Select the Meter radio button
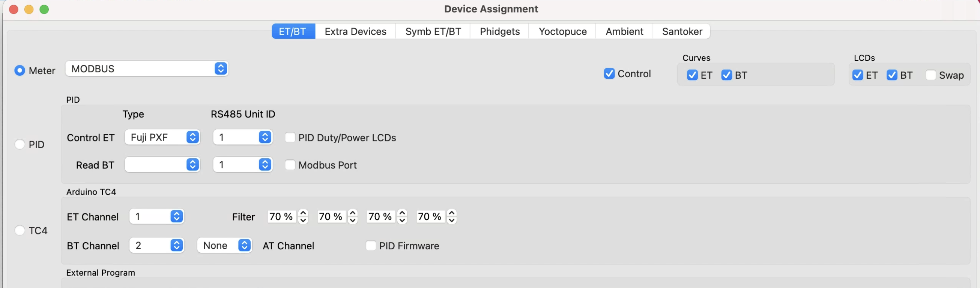Image resolution: width=980 pixels, height=288 pixels. point(20,71)
